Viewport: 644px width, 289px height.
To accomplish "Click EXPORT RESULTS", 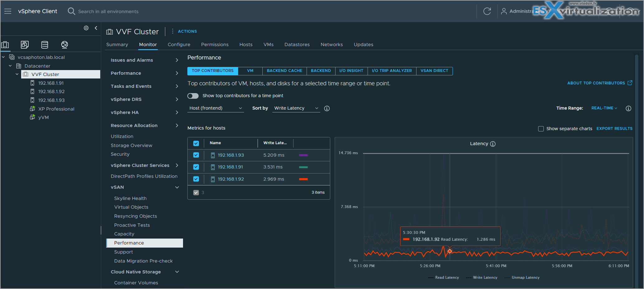I will (614, 129).
